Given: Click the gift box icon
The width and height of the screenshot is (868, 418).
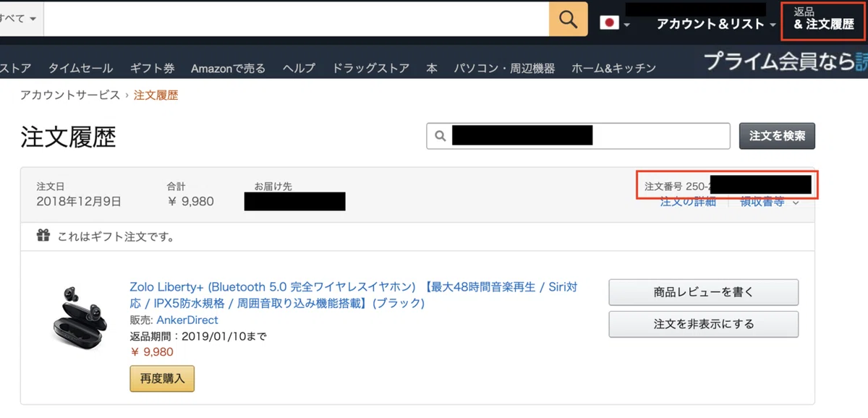Looking at the screenshot, I should click(x=44, y=235).
